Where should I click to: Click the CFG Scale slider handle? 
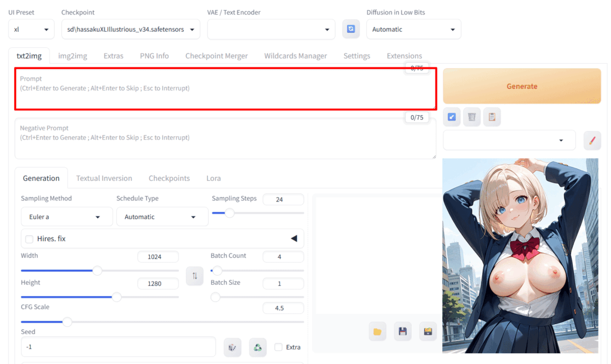(67, 322)
